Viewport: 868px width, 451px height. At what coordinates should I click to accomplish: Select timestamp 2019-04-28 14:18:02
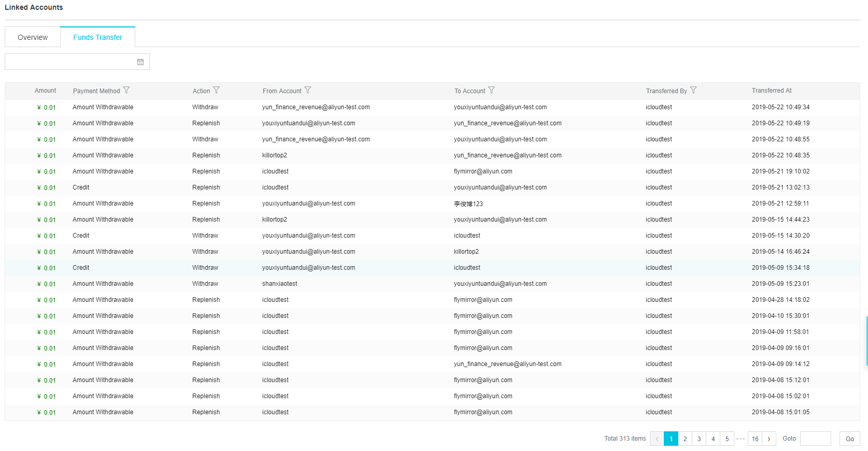click(780, 300)
